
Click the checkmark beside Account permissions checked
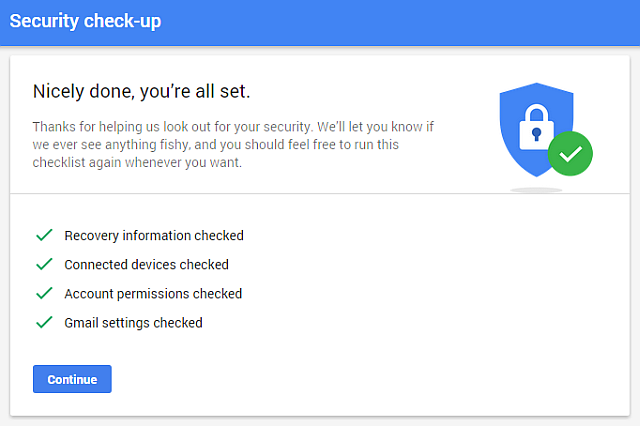(44, 294)
